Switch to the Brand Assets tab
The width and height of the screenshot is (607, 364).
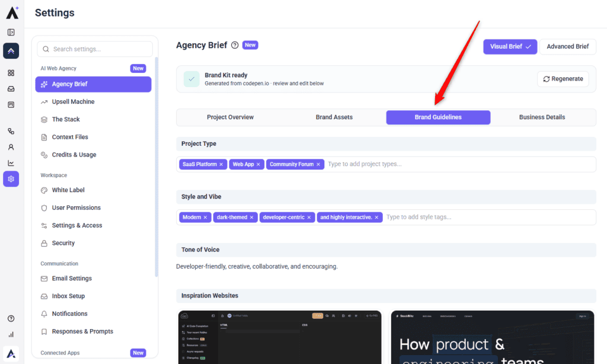(x=334, y=117)
